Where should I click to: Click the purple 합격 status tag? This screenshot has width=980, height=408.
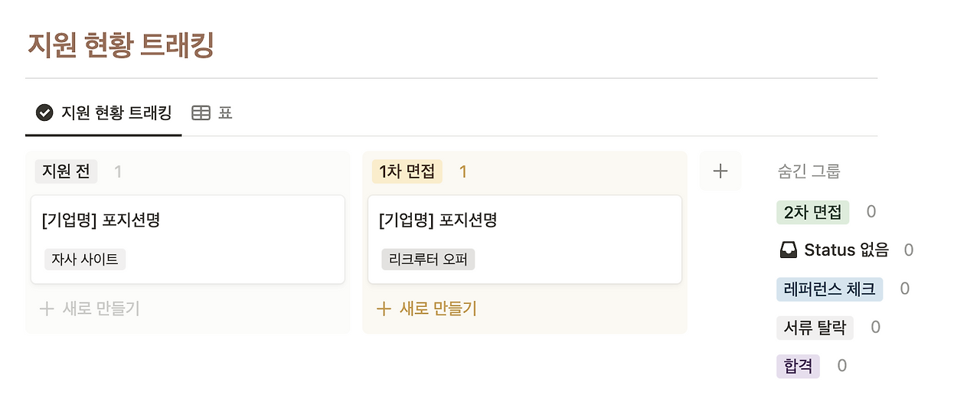[x=798, y=366]
